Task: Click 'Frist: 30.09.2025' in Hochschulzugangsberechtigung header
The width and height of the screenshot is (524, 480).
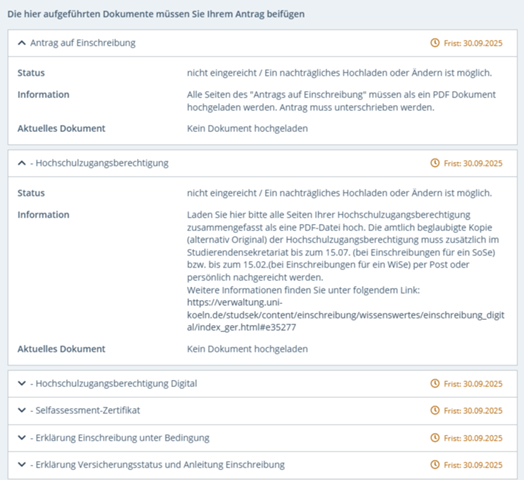Action: pyautogui.click(x=473, y=163)
